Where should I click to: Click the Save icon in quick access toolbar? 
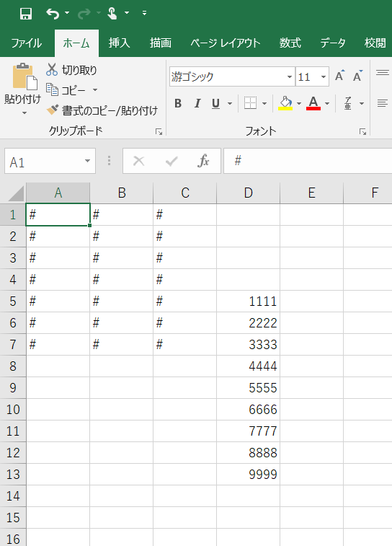pyautogui.click(x=26, y=14)
